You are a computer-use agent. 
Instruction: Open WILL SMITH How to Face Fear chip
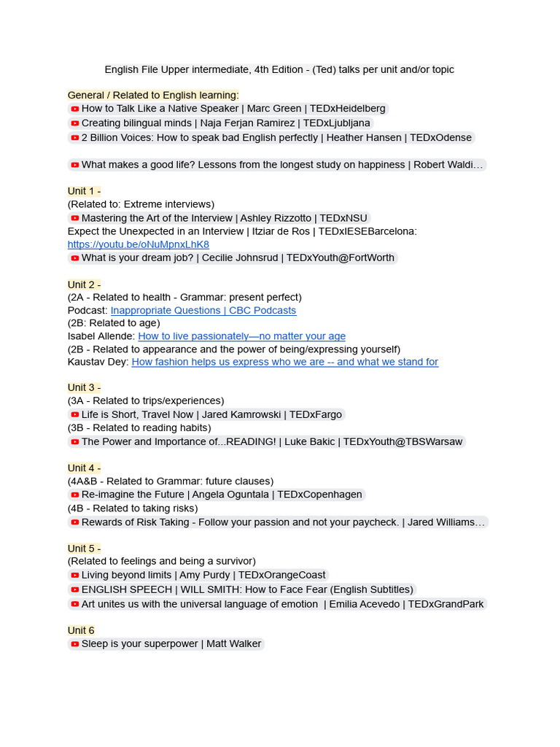coord(242,589)
